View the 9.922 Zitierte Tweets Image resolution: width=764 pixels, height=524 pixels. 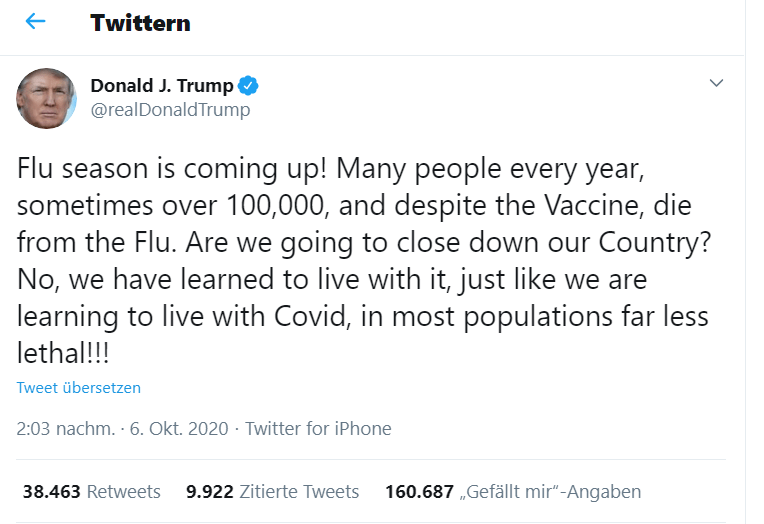(272, 492)
